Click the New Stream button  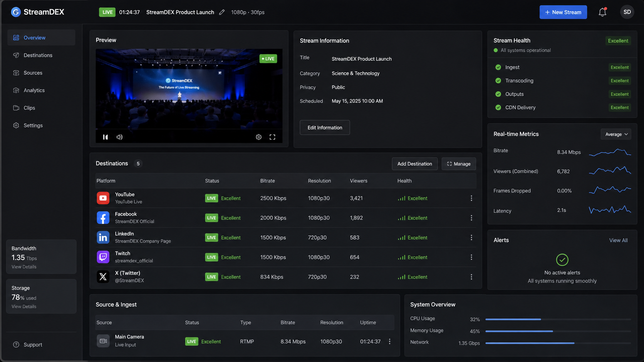coord(563,12)
